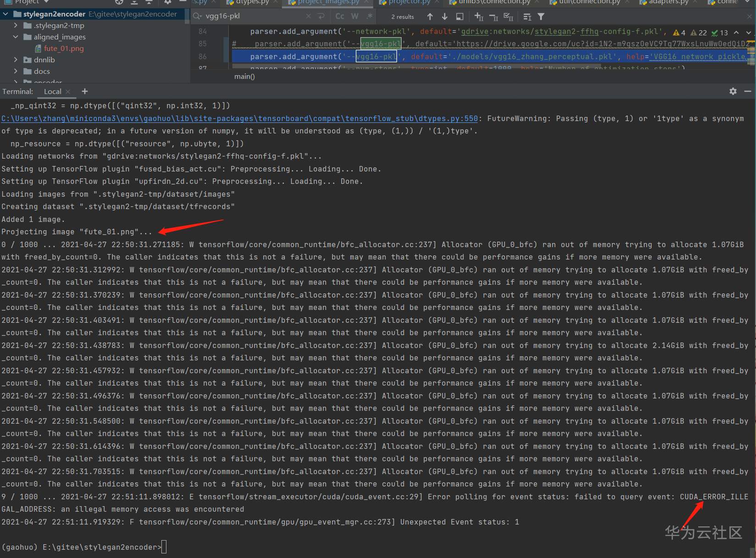
Task: Clear the vgg16-pkl search text
Action: (308, 16)
